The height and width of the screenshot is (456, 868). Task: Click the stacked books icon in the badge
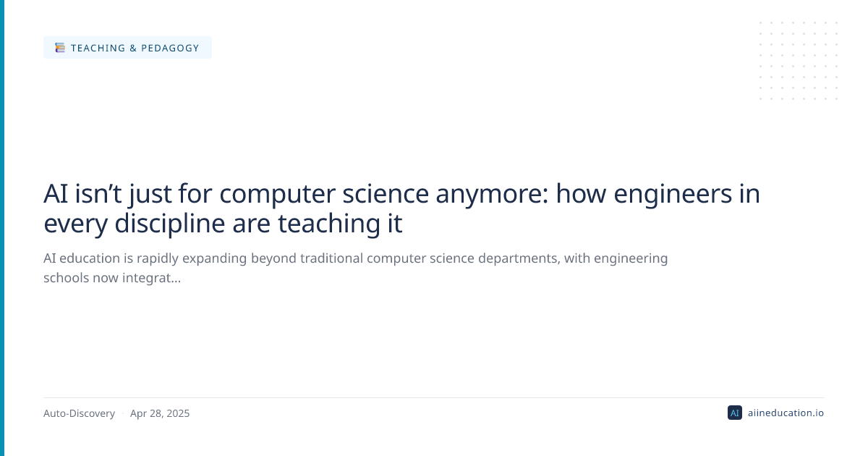click(x=60, y=48)
